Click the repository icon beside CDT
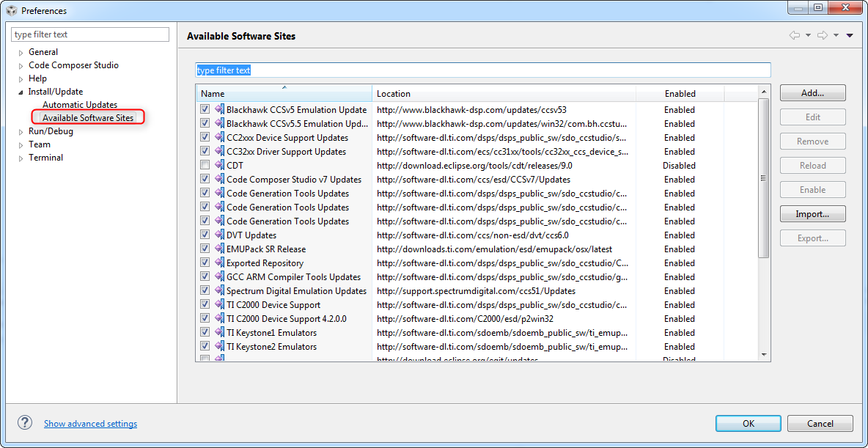Screen dimensions: 868x448 [219, 165]
